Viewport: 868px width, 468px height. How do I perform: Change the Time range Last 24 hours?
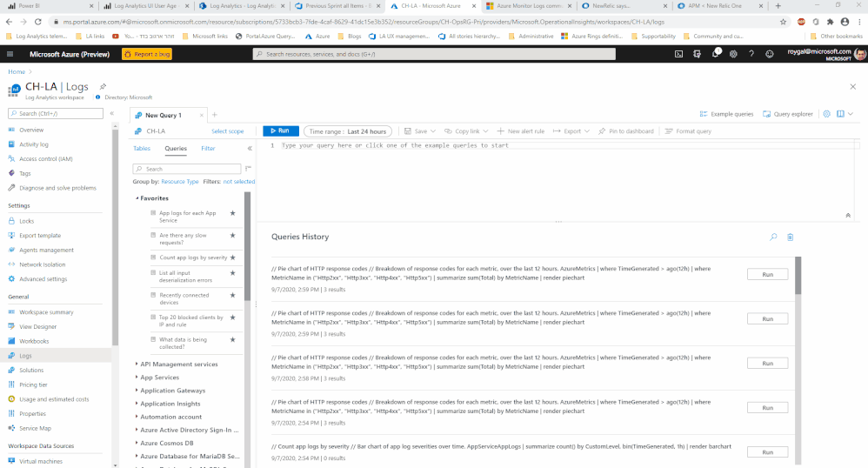click(348, 131)
